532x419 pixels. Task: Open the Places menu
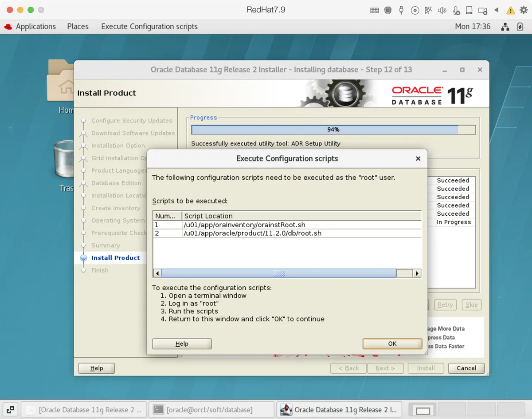click(78, 26)
